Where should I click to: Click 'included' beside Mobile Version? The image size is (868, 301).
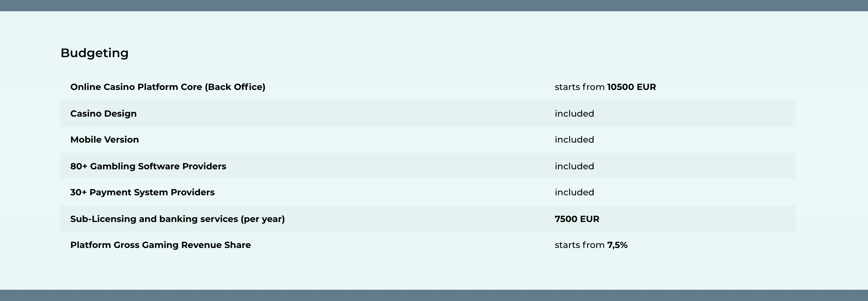tap(574, 140)
